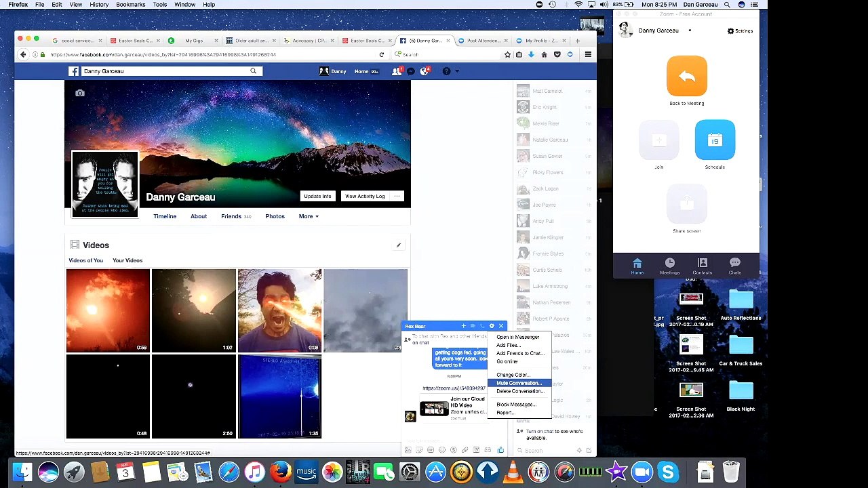The width and height of the screenshot is (868, 488).
Task: Open the Photos profile tab
Action: click(275, 216)
